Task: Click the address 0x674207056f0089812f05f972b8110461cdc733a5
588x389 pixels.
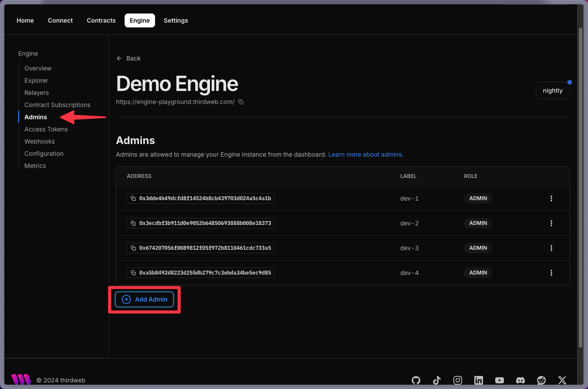Action: coord(205,248)
